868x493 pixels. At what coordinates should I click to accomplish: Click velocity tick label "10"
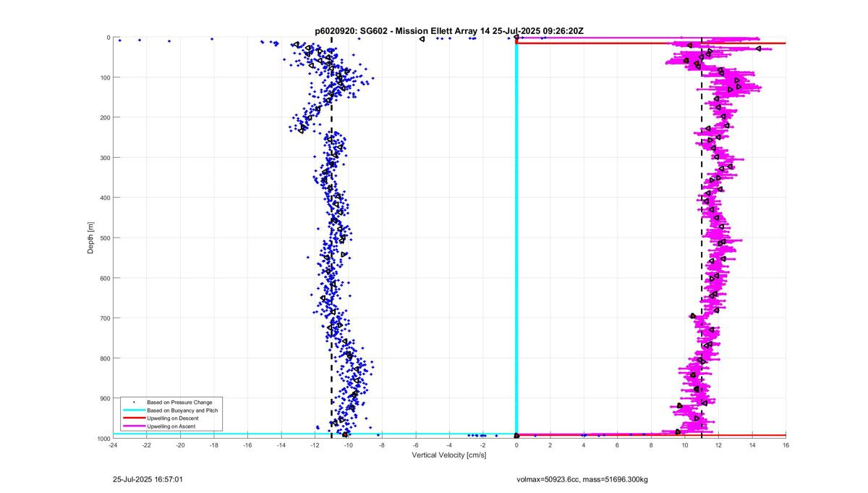pyautogui.click(x=685, y=444)
